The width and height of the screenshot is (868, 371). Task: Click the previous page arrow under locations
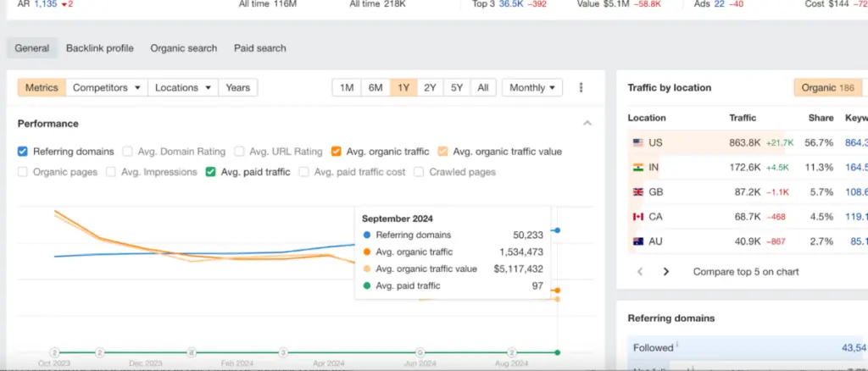tap(640, 272)
